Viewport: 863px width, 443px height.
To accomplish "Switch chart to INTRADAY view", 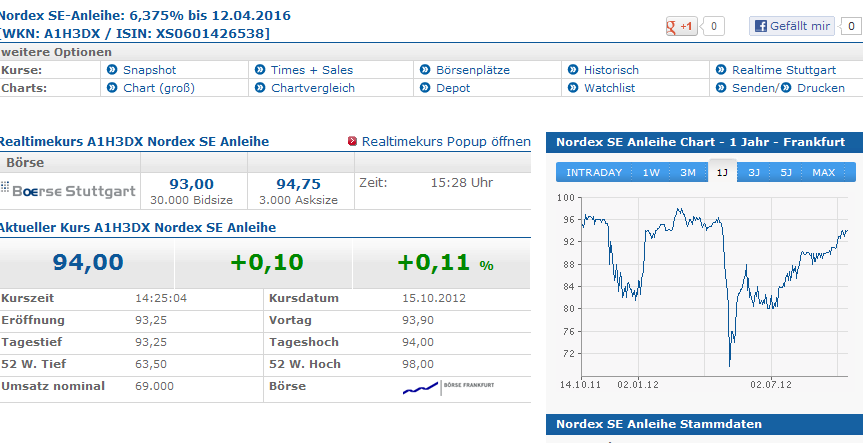I will coord(594,173).
